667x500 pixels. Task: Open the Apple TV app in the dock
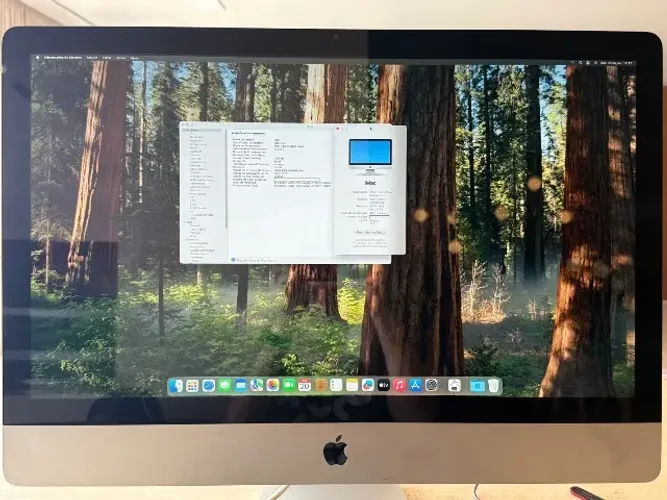coord(384,386)
